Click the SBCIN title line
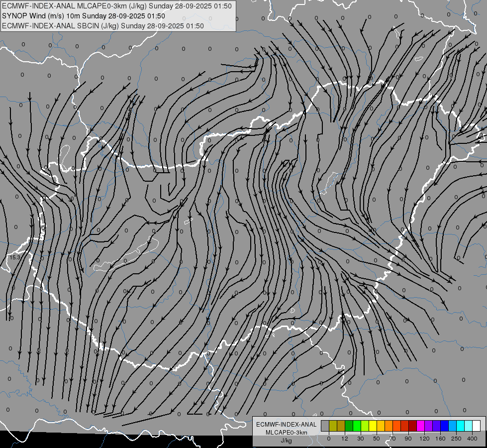This screenshot has height=448, width=487. (x=103, y=26)
